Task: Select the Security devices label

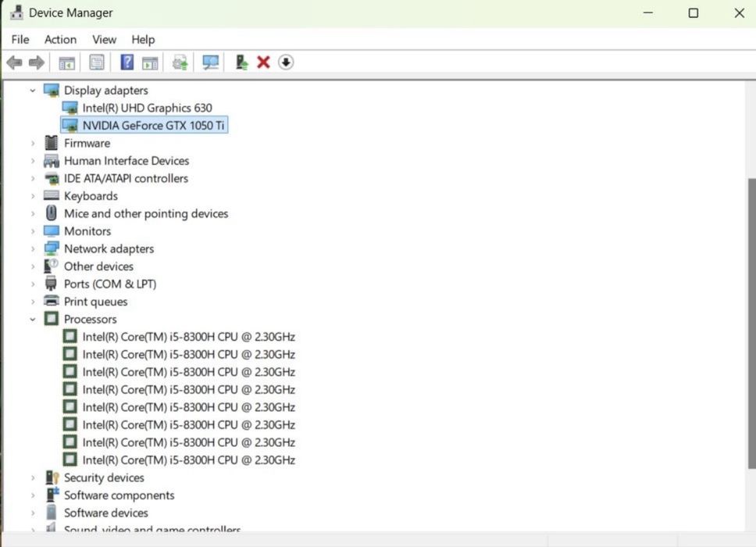Action: (104, 477)
